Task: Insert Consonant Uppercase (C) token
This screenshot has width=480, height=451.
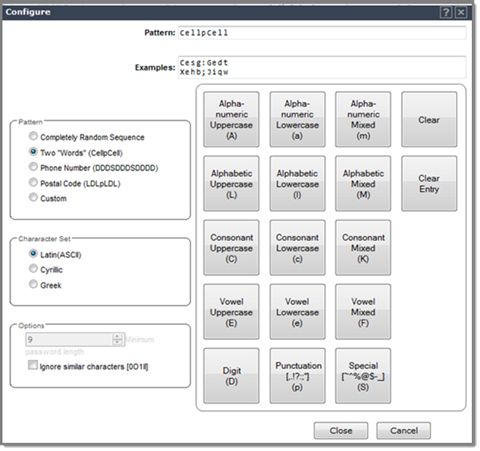Action: (231, 248)
